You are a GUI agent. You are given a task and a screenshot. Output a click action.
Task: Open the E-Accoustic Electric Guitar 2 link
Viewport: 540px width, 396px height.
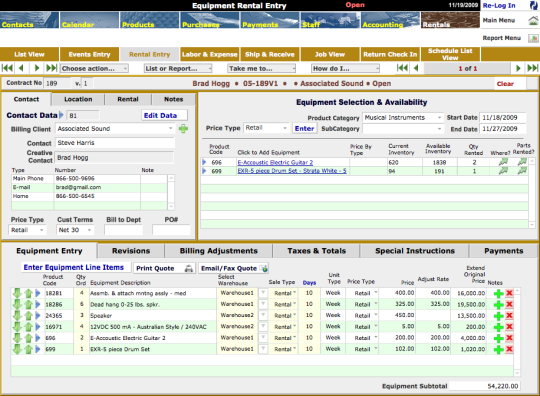pyautogui.click(x=275, y=163)
